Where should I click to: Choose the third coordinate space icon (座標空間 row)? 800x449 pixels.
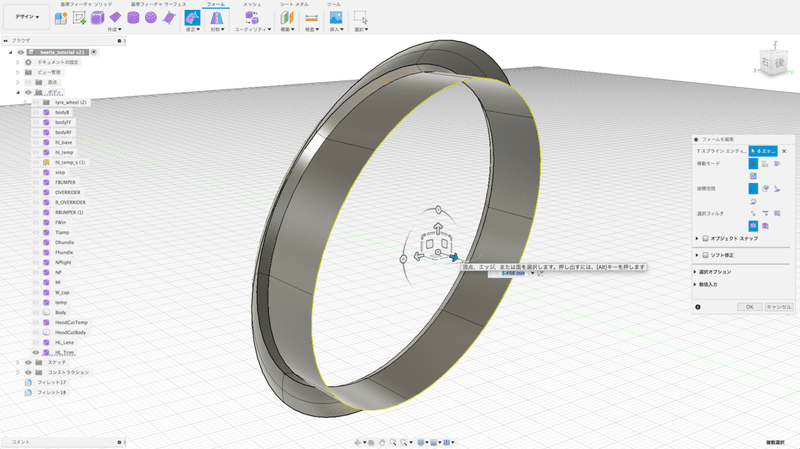[777, 189]
